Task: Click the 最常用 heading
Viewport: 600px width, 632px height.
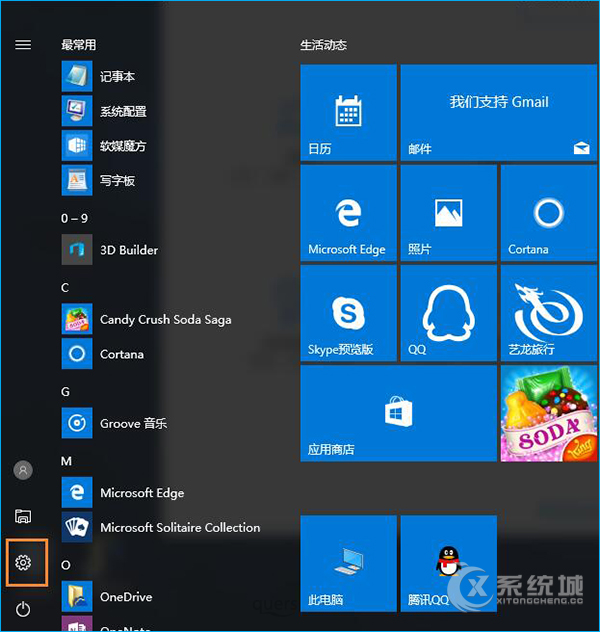Action: [79, 44]
